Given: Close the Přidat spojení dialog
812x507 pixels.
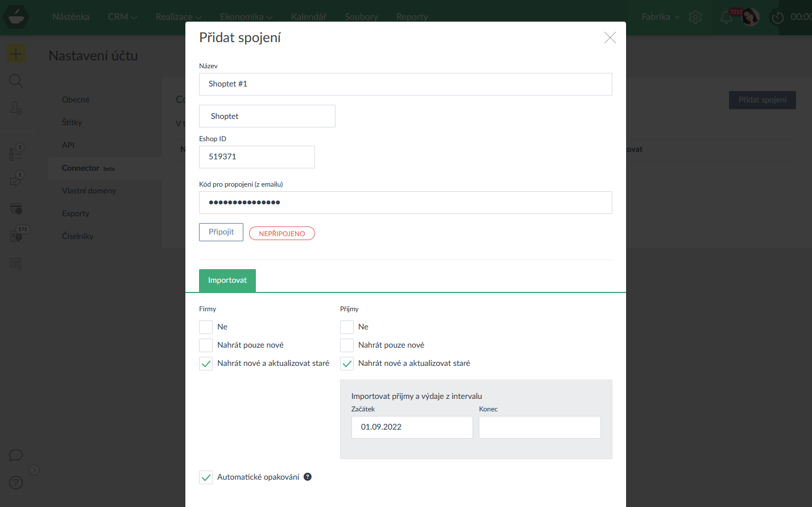Looking at the screenshot, I should (x=610, y=38).
